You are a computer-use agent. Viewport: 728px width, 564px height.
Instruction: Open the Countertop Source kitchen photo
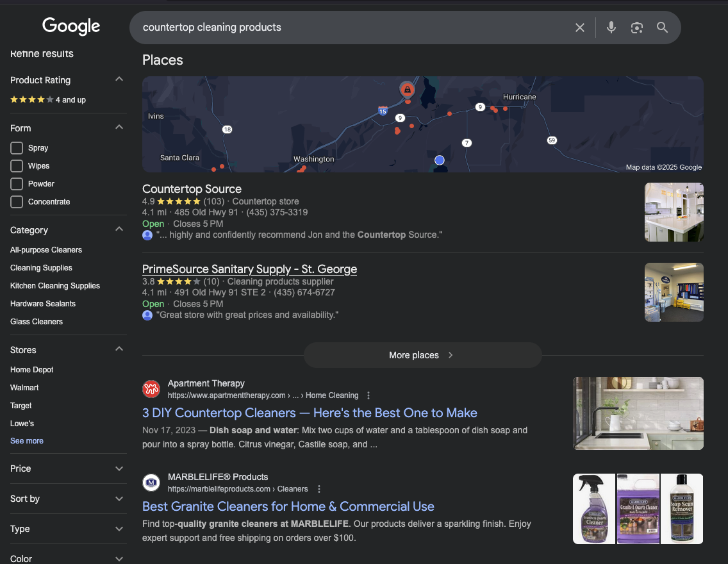click(x=674, y=212)
